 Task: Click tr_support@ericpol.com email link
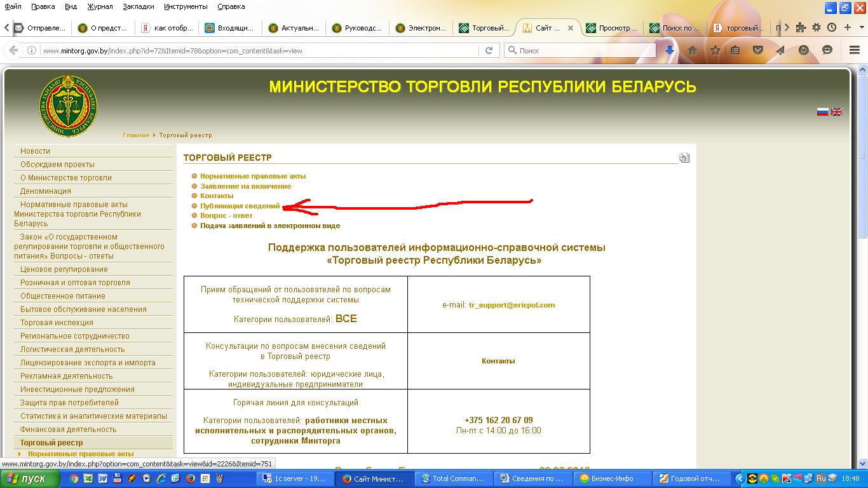[512, 305]
